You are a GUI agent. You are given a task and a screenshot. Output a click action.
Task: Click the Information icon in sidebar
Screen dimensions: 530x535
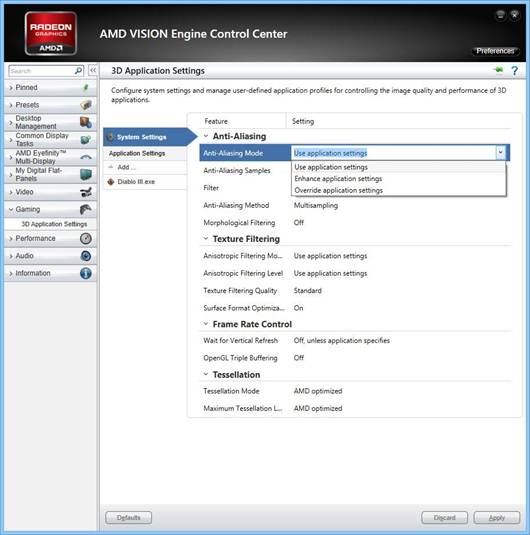(x=86, y=273)
